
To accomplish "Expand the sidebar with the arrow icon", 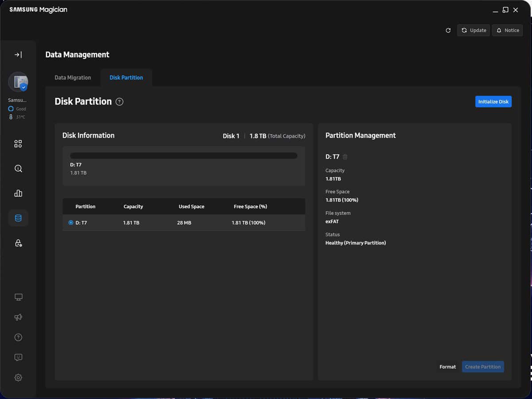I will point(18,55).
